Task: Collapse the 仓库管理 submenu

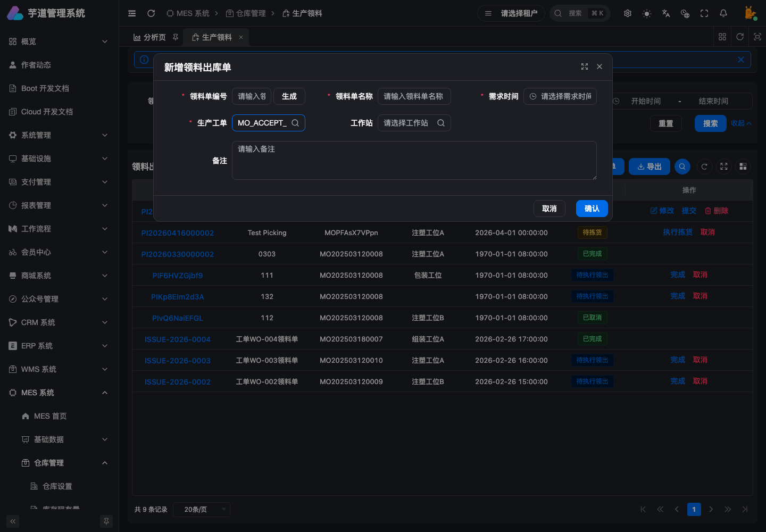Action: 59,463
